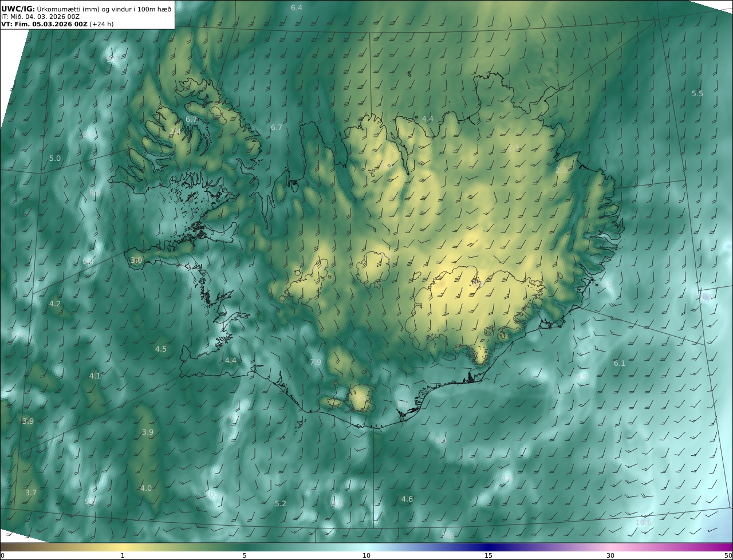This screenshot has height=560, width=733.
Task: Click the '(+24 h)' forecast offset label
Action: 103,24
